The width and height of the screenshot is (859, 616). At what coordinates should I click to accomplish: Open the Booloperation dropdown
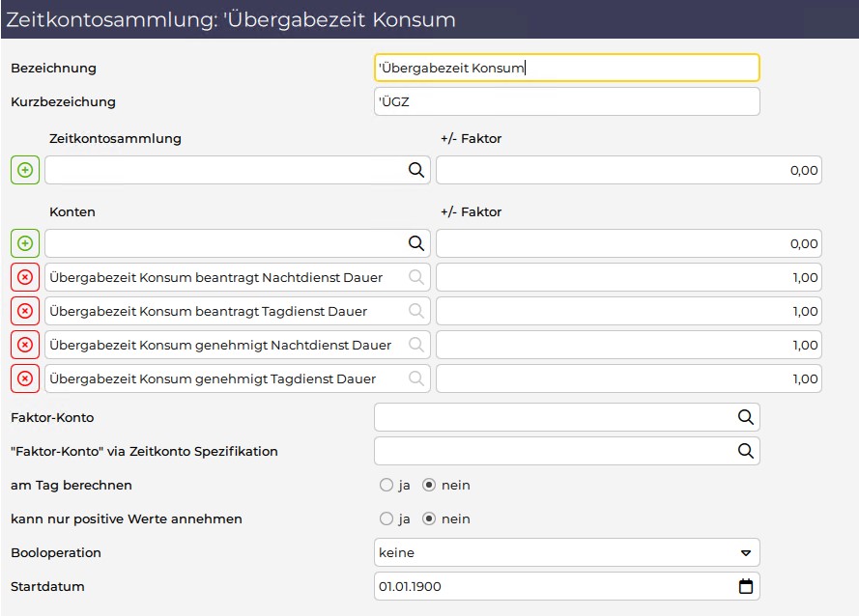click(x=567, y=552)
